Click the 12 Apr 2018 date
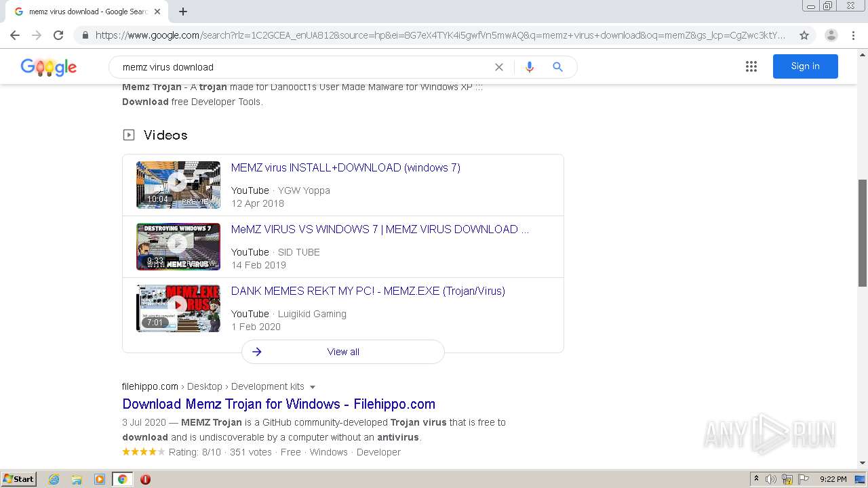 pyautogui.click(x=258, y=203)
